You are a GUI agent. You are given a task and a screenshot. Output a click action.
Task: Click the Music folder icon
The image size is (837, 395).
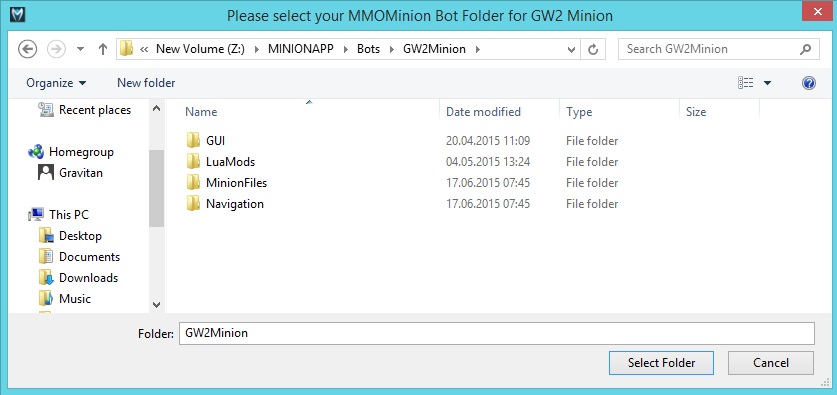coord(46,298)
